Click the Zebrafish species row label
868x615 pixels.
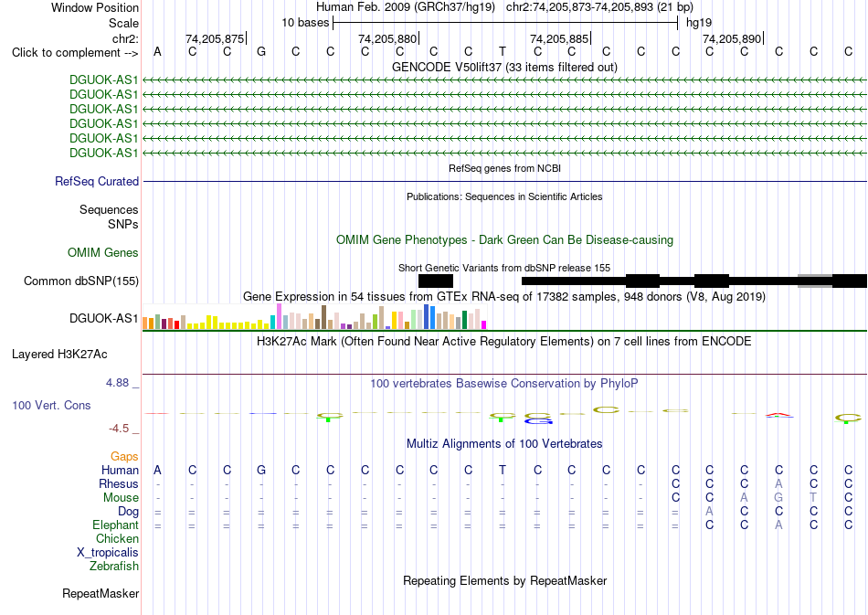click(x=114, y=567)
